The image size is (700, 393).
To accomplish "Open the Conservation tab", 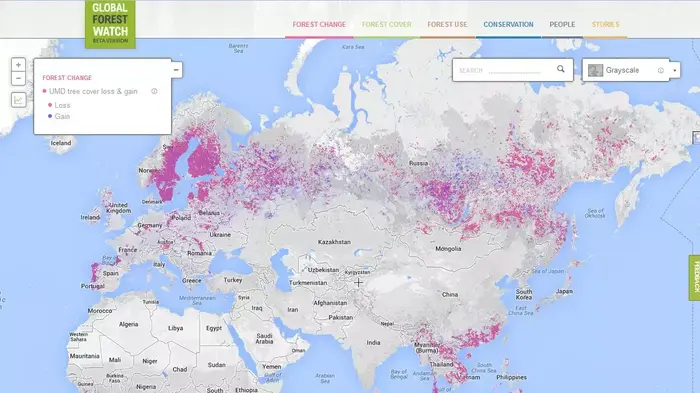I will click(508, 25).
